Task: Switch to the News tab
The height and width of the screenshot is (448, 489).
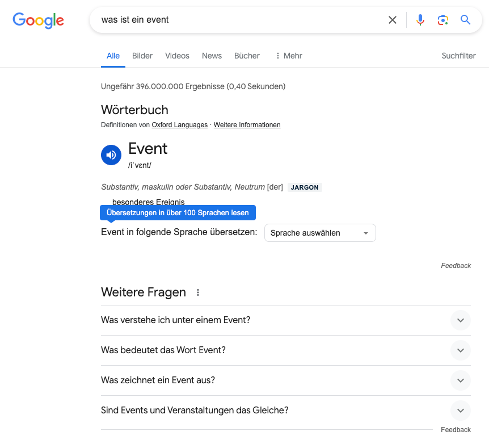Action: (x=212, y=56)
